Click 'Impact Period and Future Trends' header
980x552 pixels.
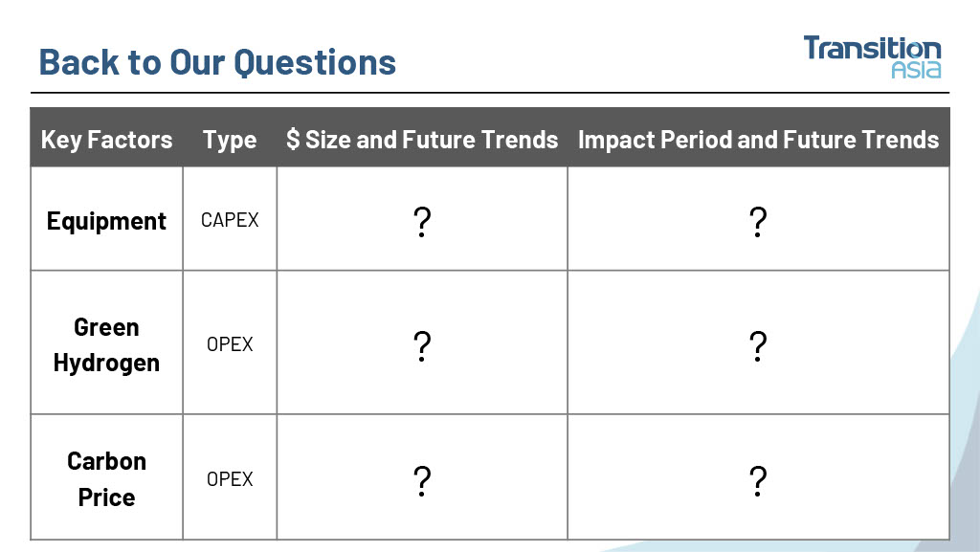[x=758, y=140]
